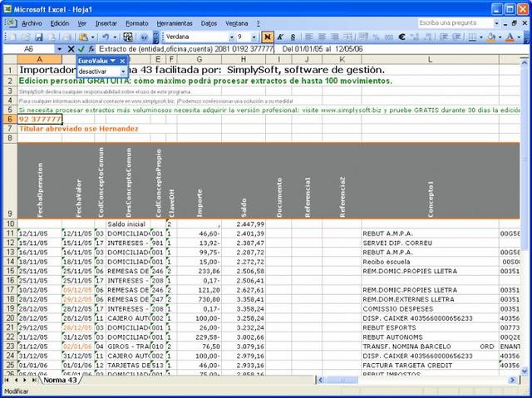Toggle Underline (S) formatting button
The width and height of the screenshot is (532, 398).
point(293,37)
